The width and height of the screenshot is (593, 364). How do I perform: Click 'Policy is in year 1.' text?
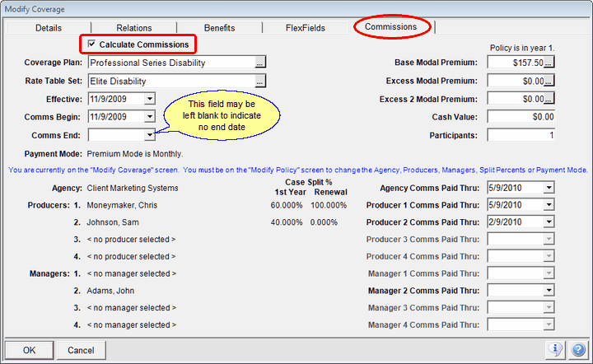pyautogui.click(x=522, y=48)
